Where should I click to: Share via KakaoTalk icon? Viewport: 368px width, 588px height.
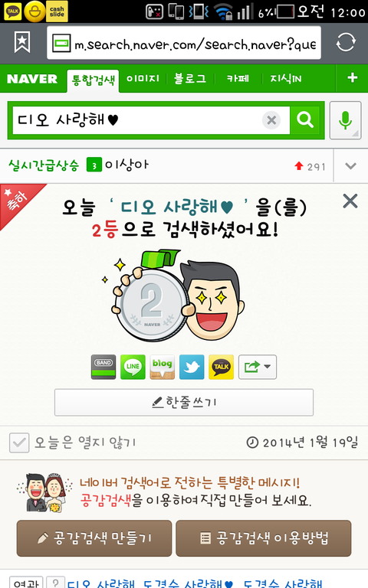coord(221,367)
